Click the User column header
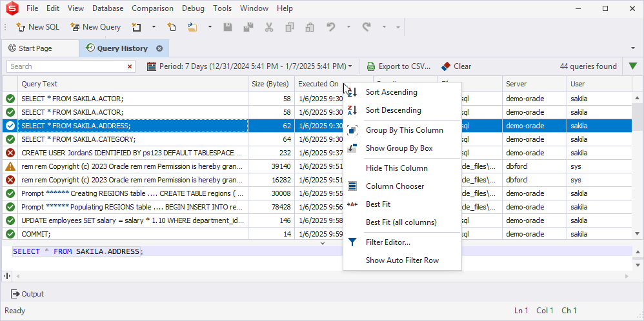 coord(599,84)
